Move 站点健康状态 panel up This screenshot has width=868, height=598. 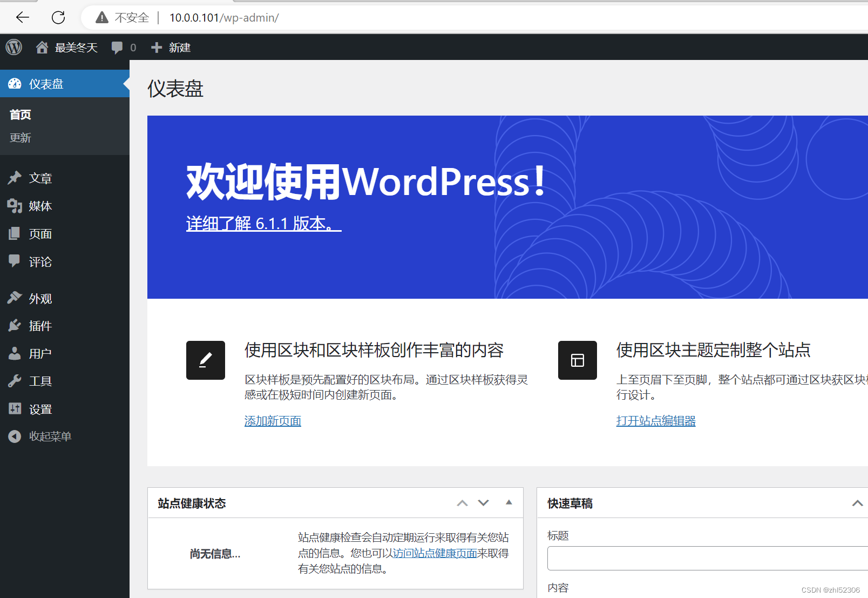462,503
